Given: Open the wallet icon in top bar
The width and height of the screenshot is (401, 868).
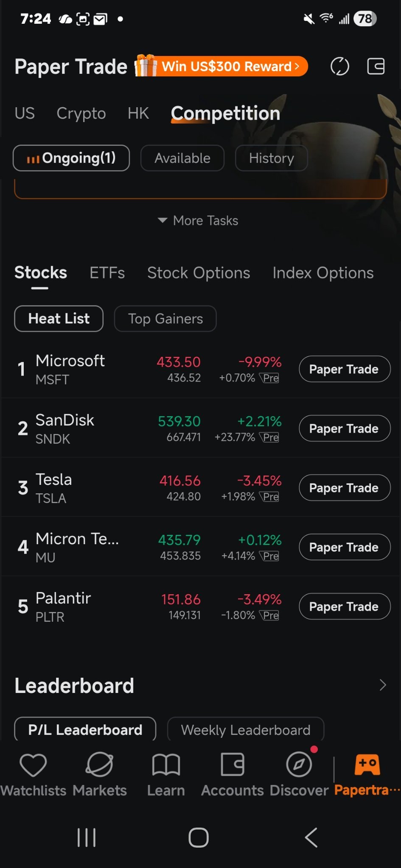Looking at the screenshot, I should [376, 67].
